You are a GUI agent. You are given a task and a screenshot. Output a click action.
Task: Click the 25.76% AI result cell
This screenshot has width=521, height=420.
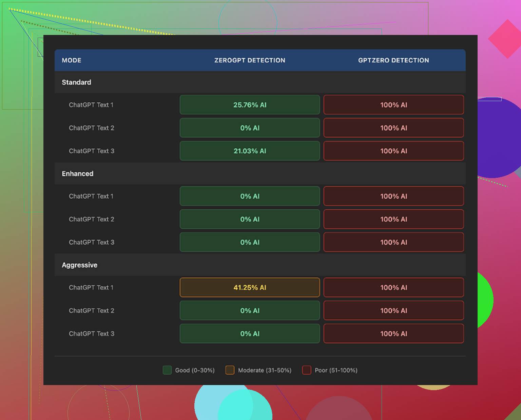pyautogui.click(x=250, y=105)
